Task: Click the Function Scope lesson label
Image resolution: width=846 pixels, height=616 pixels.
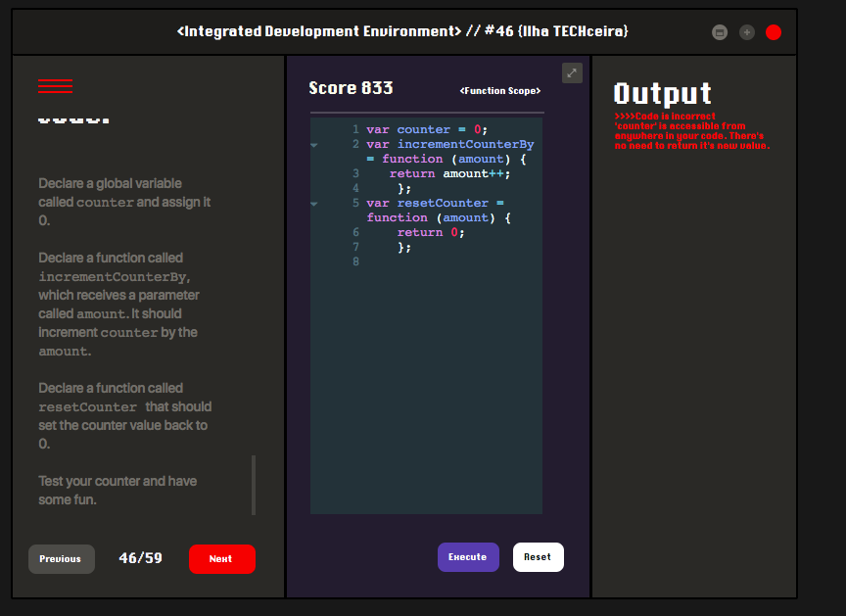Action: click(x=499, y=91)
